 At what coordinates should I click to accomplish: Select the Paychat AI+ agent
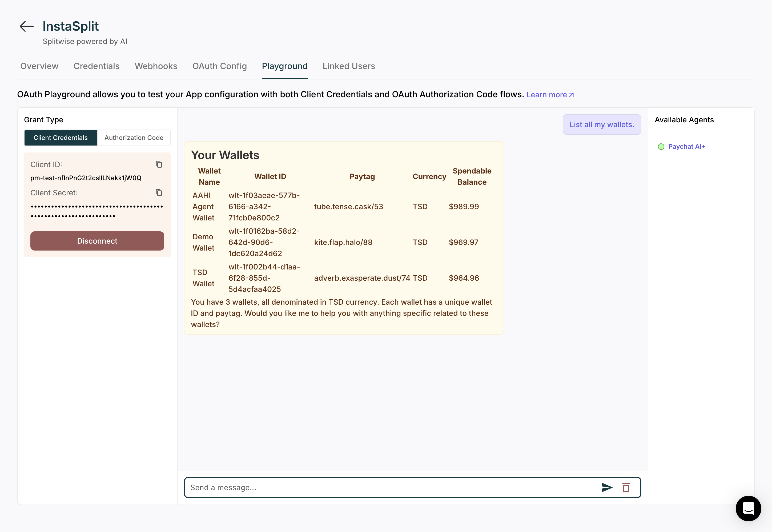pos(687,147)
